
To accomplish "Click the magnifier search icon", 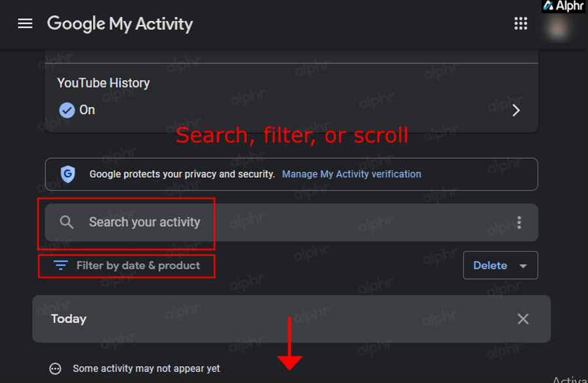I will click(x=67, y=222).
